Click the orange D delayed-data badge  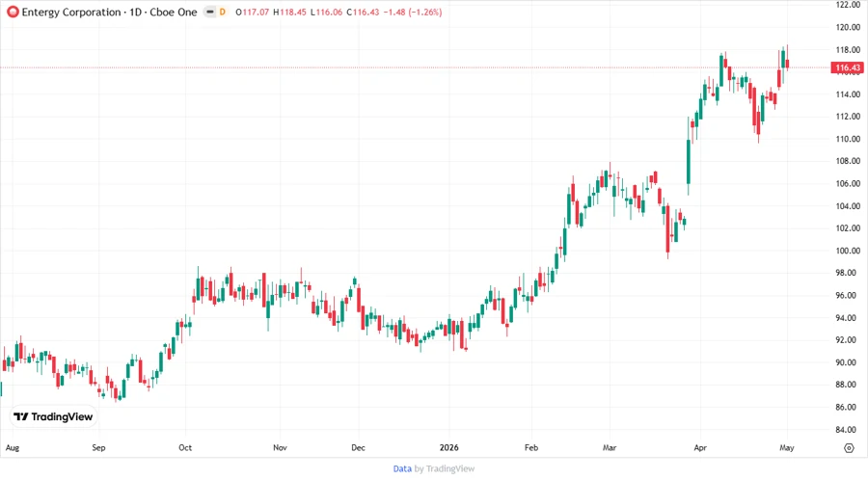(223, 13)
